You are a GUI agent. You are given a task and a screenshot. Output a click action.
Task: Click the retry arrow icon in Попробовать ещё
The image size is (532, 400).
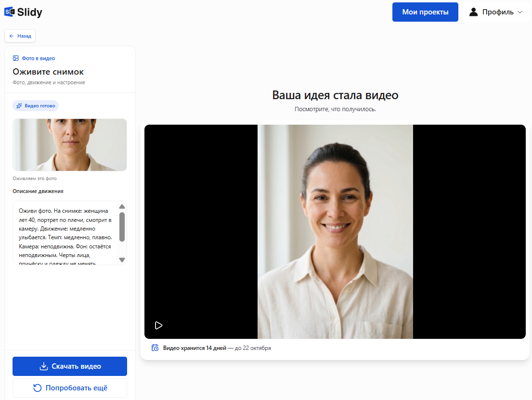[38, 388]
